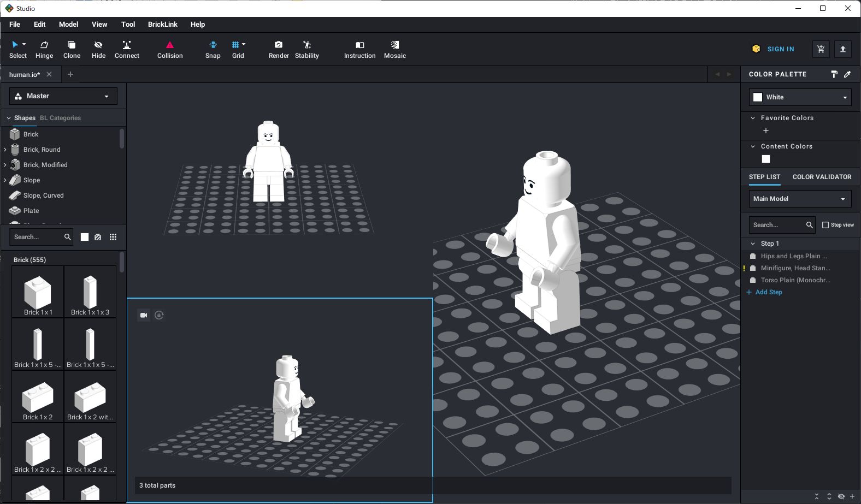Open the Render tool
The height and width of the screenshot is (504, 861).
(279, 49)
